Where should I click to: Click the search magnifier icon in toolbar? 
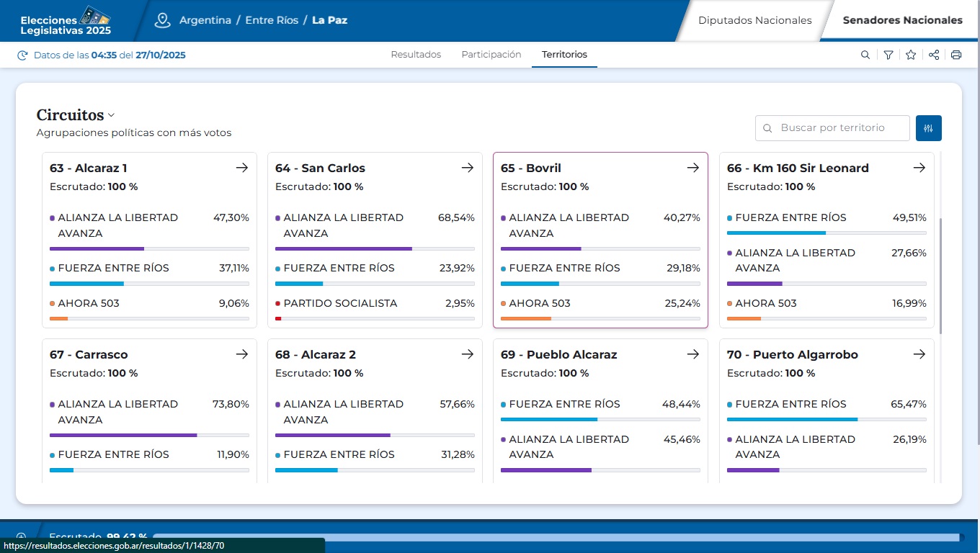[x=865, y=55]
